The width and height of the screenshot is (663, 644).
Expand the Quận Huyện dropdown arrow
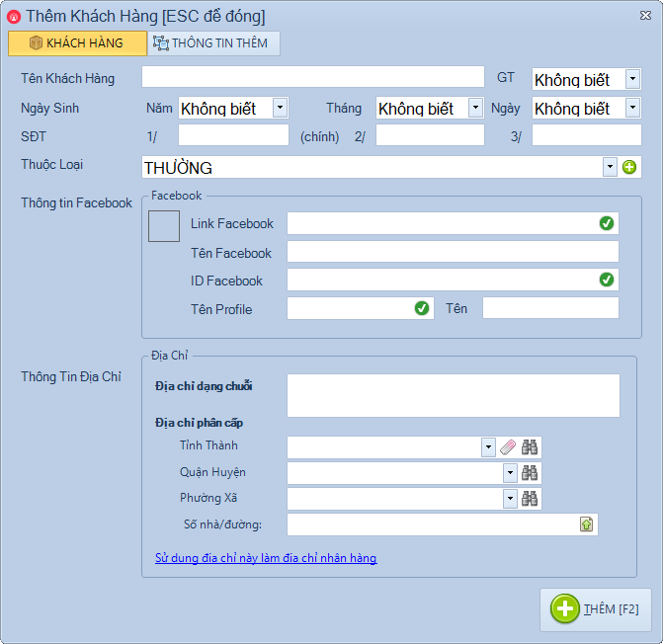tap(510, 473)
